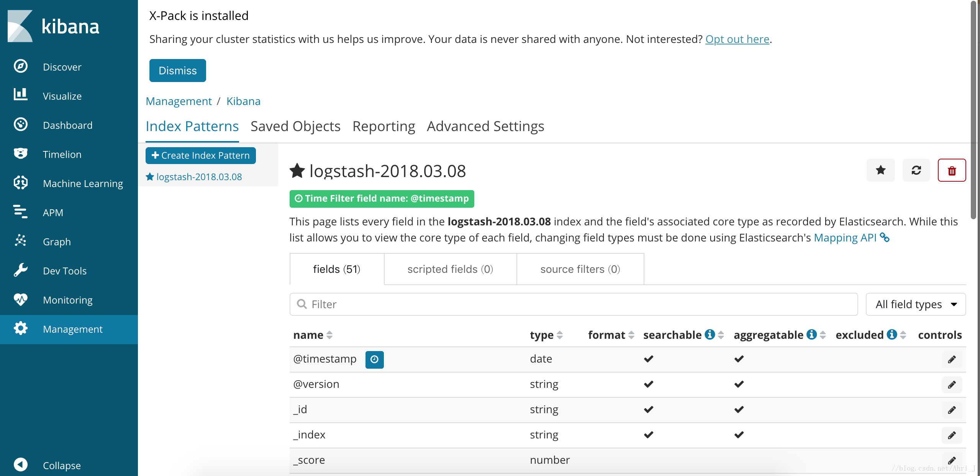This screenshot has height=476, width=980.
Task: Click Create Index Pattern button
Action: pos(201,155)
